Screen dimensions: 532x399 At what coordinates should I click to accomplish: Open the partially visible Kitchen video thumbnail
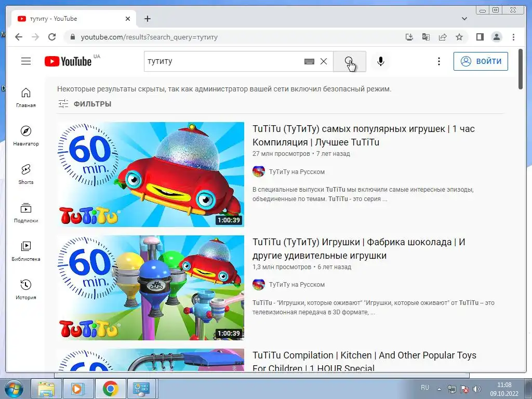pos(151,360)
